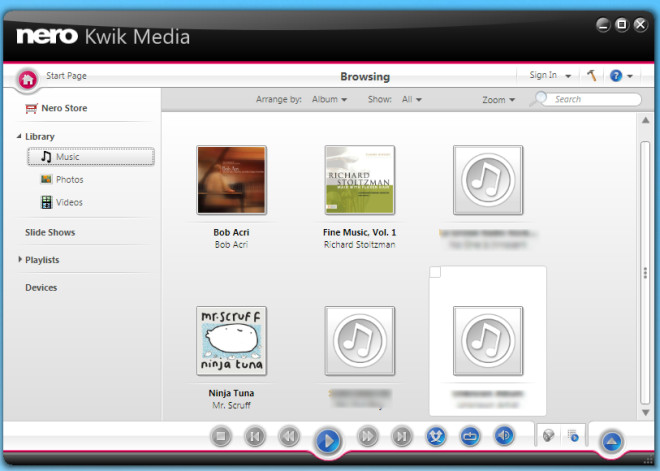Image resolution: width=660 pixels, height=471 pixels.
Task: Open the Help menu dropdown arrow
Action: point(630,76)
